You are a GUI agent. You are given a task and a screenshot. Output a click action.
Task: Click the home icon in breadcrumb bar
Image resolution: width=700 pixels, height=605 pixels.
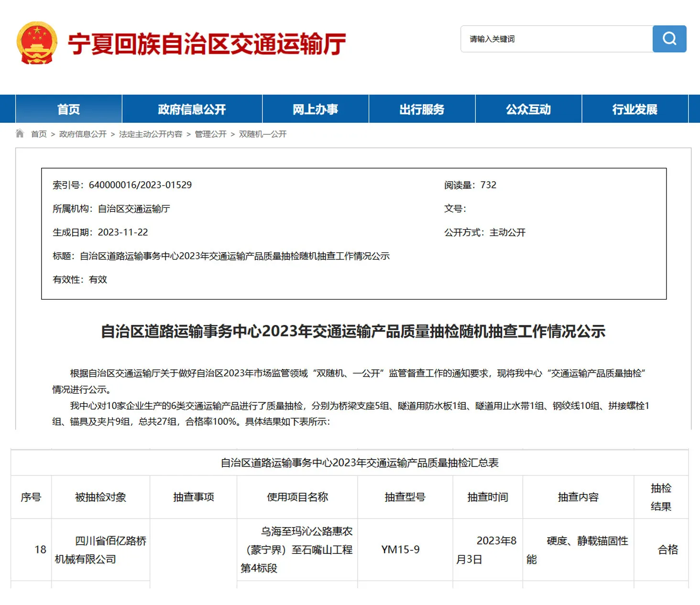coord(20,133)
